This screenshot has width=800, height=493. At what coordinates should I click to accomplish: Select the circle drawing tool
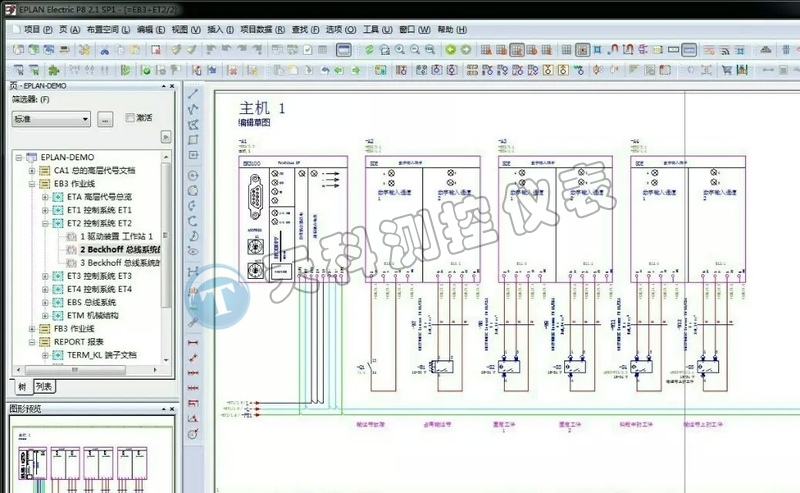pyautogui.click(x=194, y=174)
